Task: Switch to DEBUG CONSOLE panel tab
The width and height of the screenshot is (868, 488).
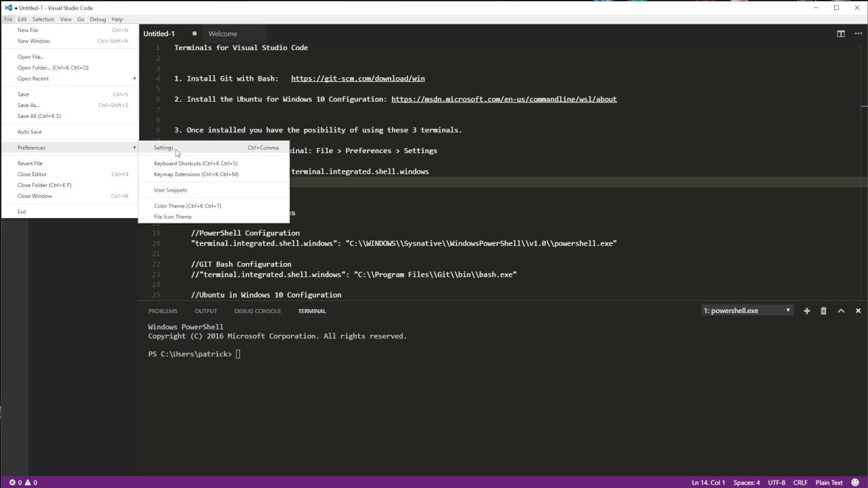Action: click(258, 311)
